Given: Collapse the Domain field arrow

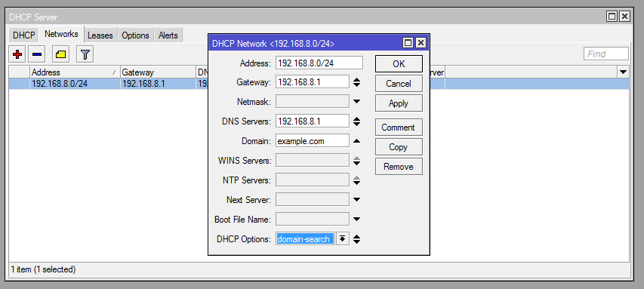Looking at the screenshot, I should click(x=356, y=141).
